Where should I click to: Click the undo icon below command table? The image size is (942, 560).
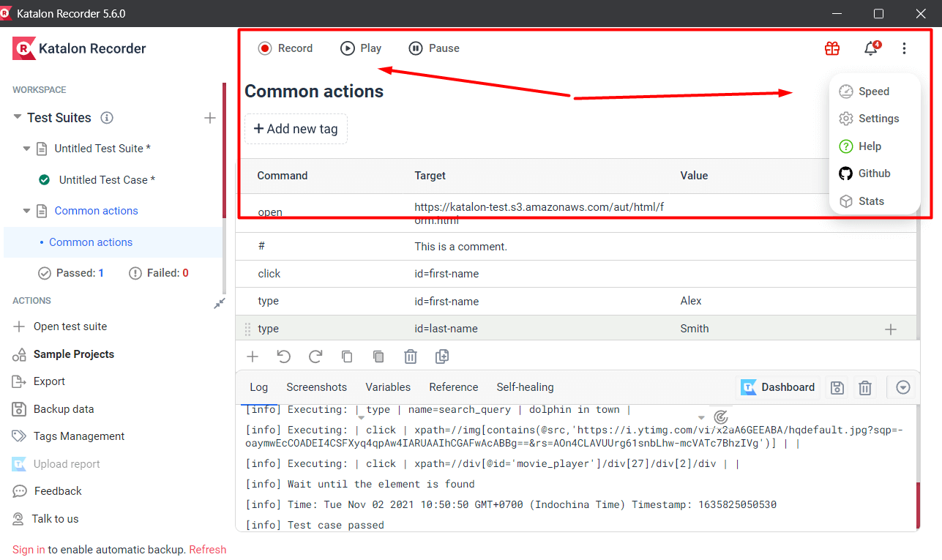[x=284, y=356]
